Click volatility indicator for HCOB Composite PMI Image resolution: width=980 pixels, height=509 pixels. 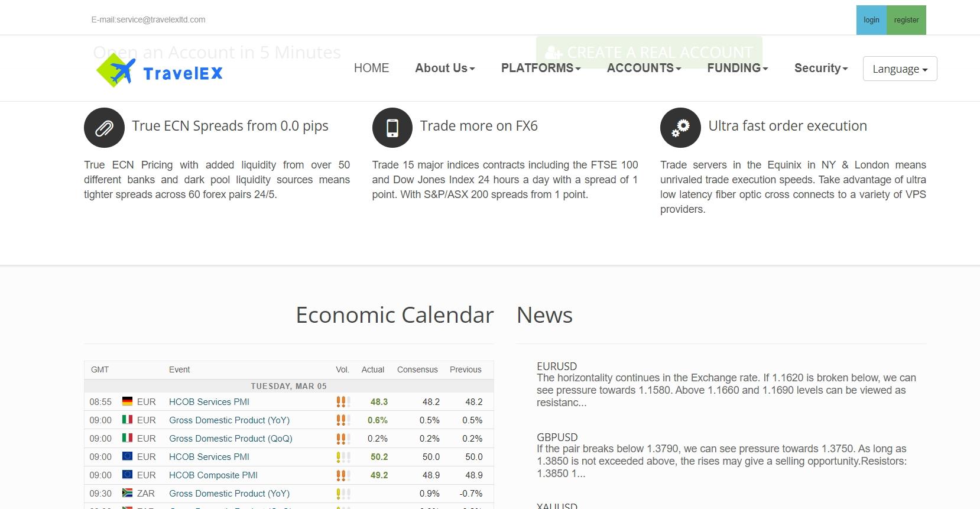tap(343, 475)
